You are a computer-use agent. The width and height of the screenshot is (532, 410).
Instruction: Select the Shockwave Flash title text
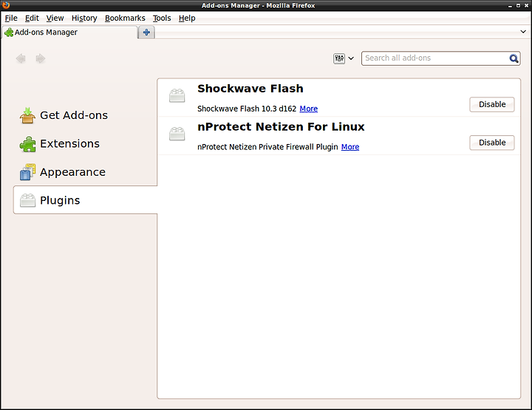pos(250,89)
